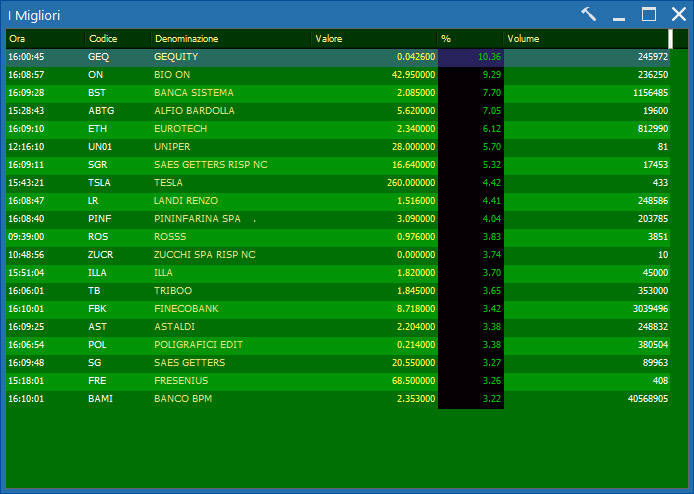Viewport: 694px width, 494px height.
Task: Click the SAES GETTERS denomination with code SG
Action: [189, 363]
